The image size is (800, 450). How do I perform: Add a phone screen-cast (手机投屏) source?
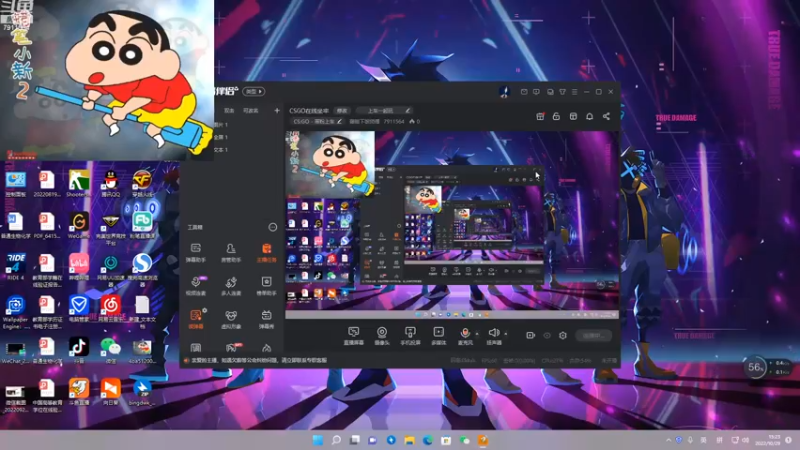pyautogui.click(x=410, y=336)
